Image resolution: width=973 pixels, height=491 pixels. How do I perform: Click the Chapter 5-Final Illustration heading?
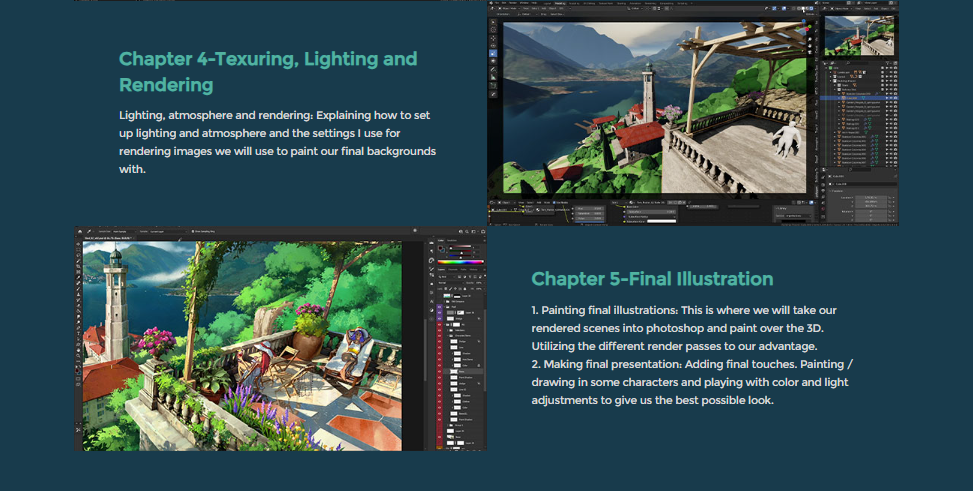point(652,279)
